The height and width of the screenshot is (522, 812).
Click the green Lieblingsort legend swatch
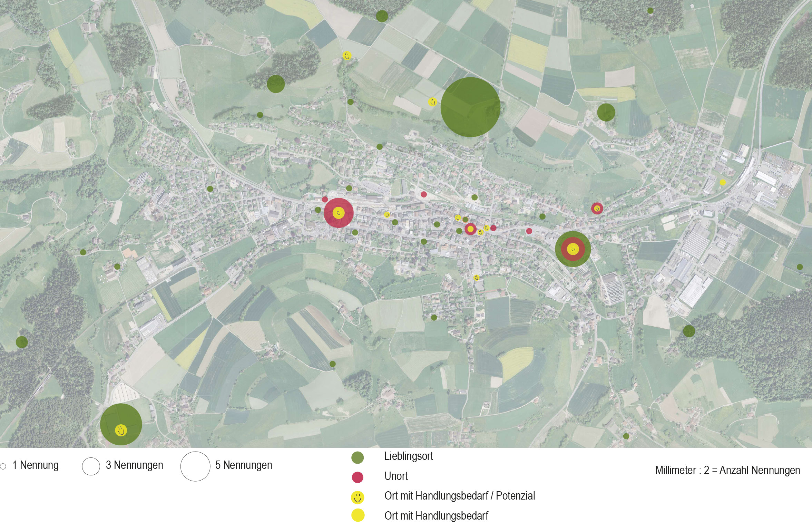coord(358,457)
